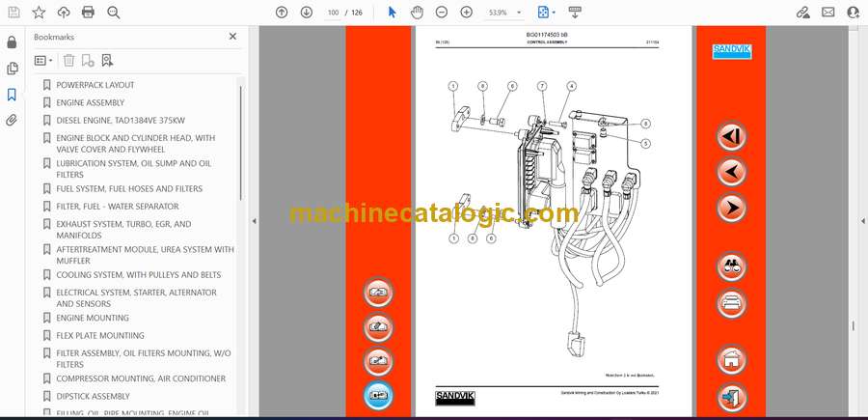Open EXHAUST SYSTEM, TURBO, EGR bookmark
Viewport: 868px width, 420px height.
coord(123,230)
